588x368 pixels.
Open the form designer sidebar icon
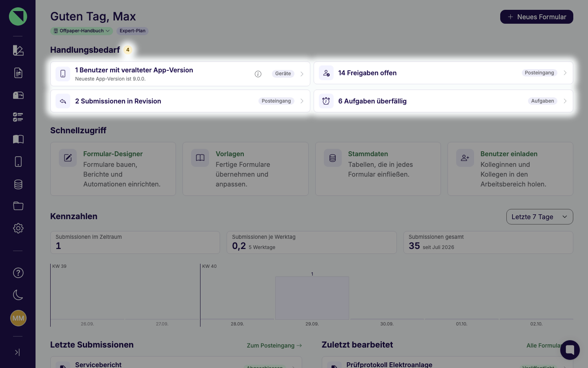click(x=18, y=50)
